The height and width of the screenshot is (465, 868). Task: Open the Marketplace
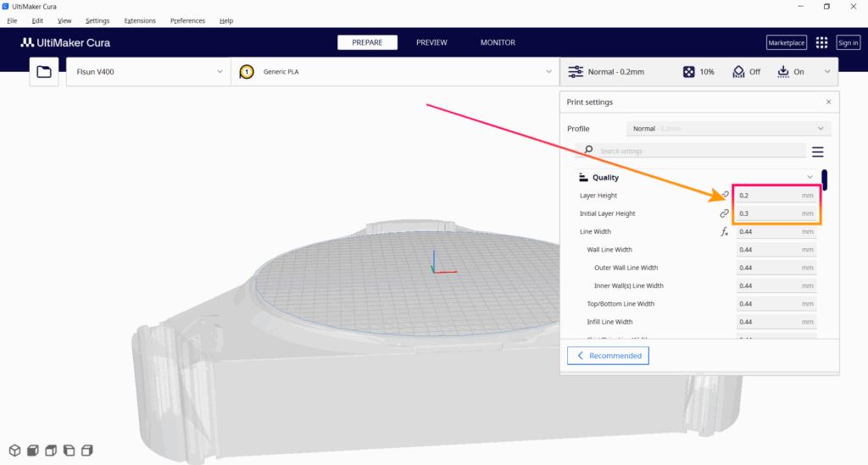click(786, 42)
